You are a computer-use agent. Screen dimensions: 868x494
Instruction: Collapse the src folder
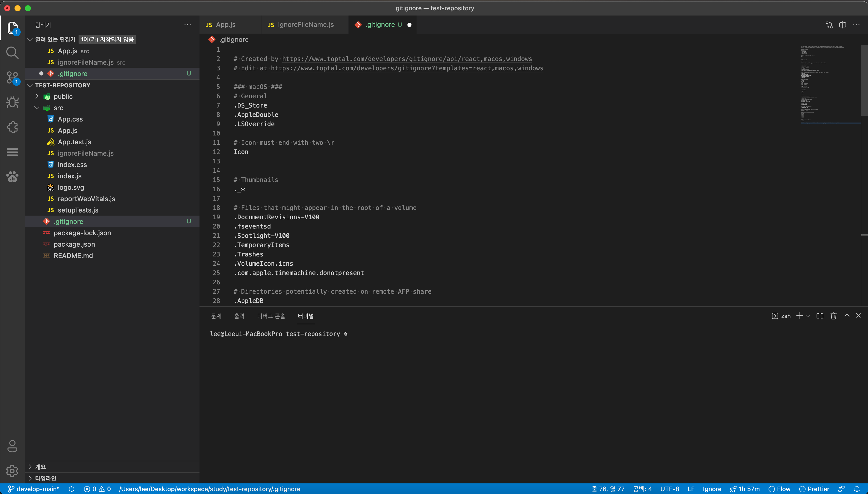click(x=58, y=108)
